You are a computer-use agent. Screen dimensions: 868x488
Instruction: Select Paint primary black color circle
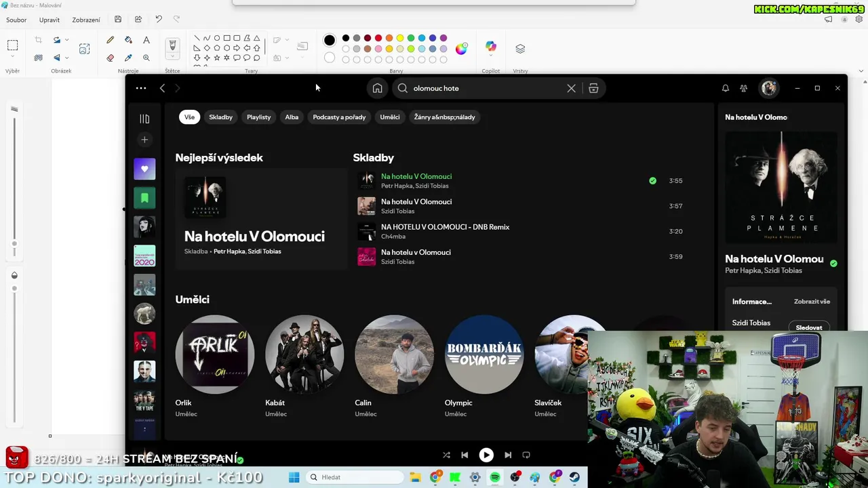(x=330, y=40)
